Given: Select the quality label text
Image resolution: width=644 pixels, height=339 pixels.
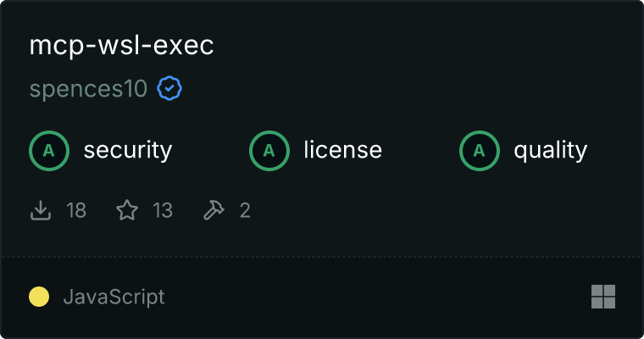Looking at the screenshot, I should pos(550,150).
